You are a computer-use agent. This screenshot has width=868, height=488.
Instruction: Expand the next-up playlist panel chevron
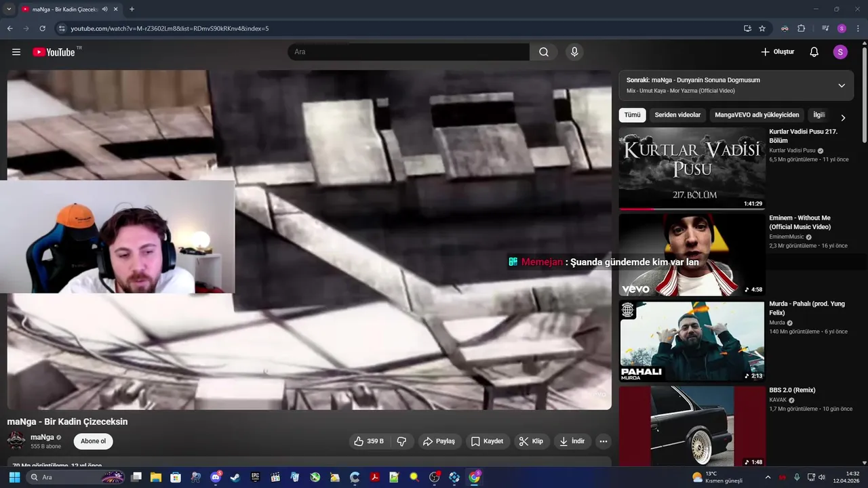(x=842, y=85)
